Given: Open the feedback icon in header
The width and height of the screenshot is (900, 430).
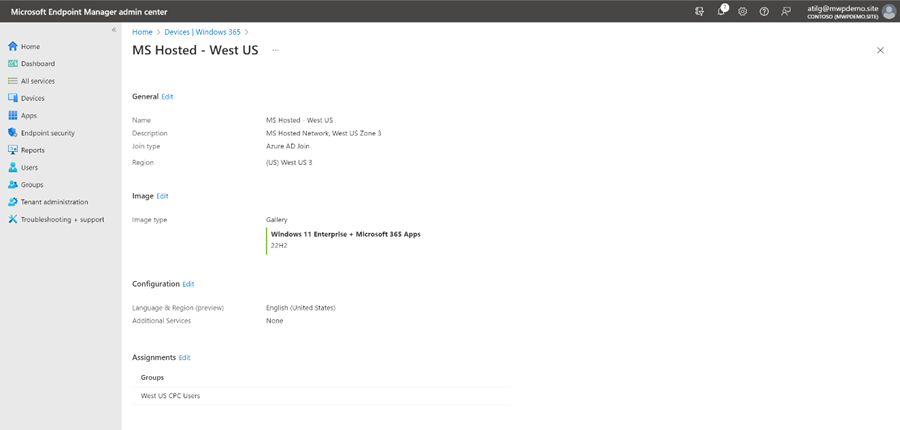Looking at the screenshot, I should coord(786,11).
